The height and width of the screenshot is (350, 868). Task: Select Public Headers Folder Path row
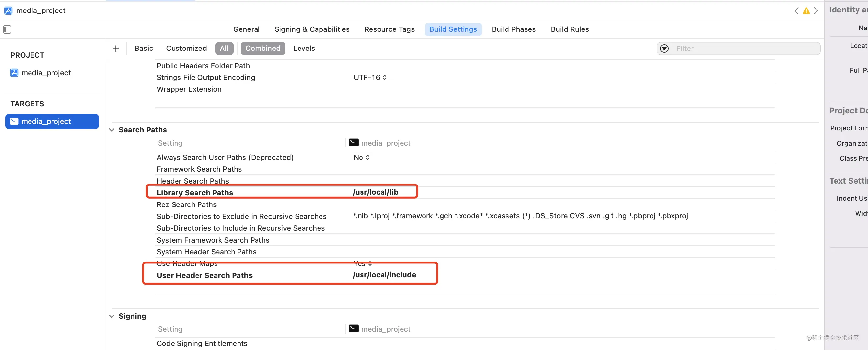coord(465,65)
